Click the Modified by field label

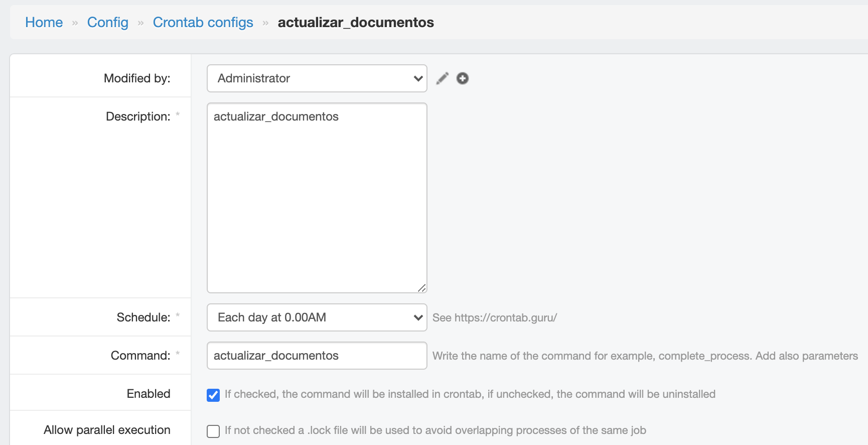click(x=137, y=78)
